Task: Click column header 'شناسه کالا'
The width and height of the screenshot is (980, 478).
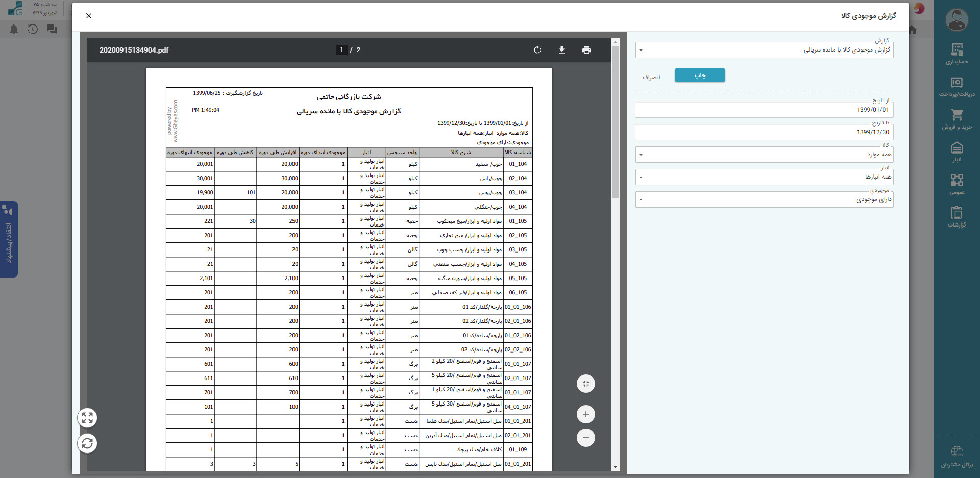Action: [518, 152]
